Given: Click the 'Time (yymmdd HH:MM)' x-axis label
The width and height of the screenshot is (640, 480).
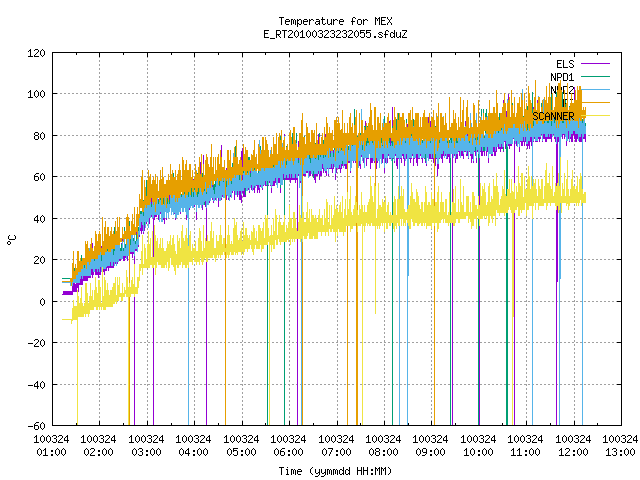Looking at the screenshot, I should coord(336,471).
